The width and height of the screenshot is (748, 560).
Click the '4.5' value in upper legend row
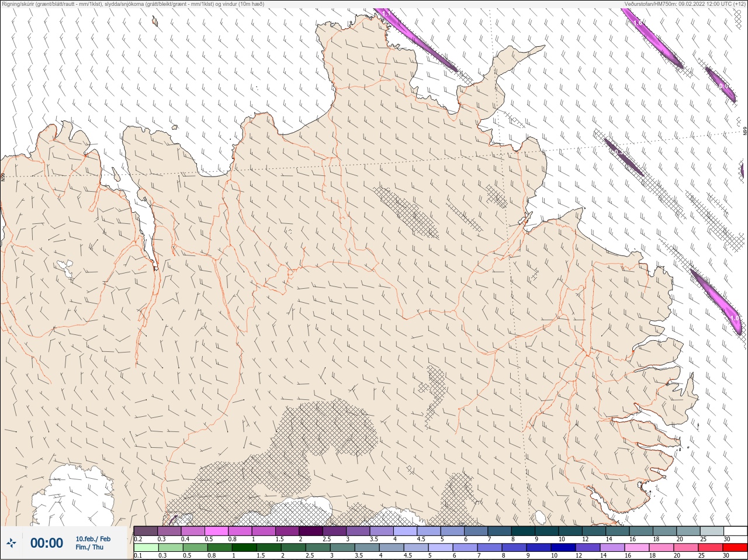point(421,539)
